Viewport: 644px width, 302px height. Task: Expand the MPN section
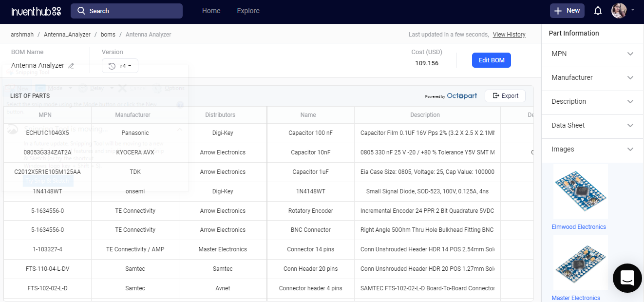(592, 54)
